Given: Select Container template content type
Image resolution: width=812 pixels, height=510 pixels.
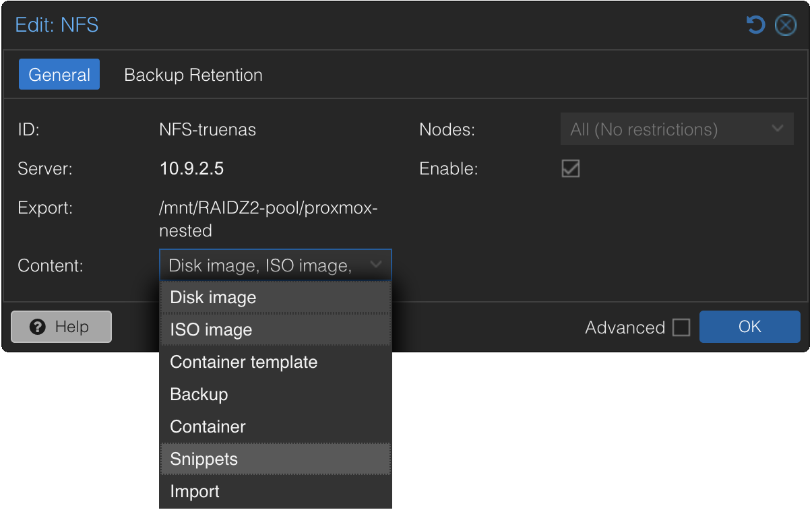Looking at the screenshot, I should tap(275, 362).
